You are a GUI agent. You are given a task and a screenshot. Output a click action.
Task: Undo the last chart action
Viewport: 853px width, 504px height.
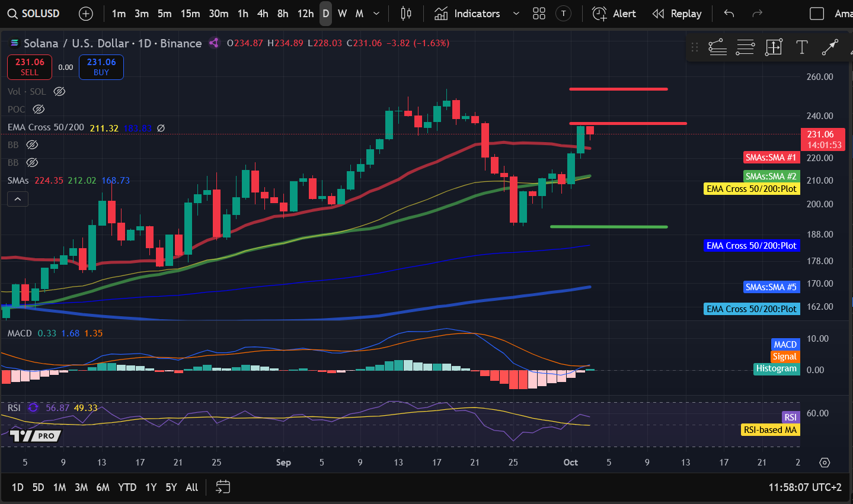[x=729, y=14]
